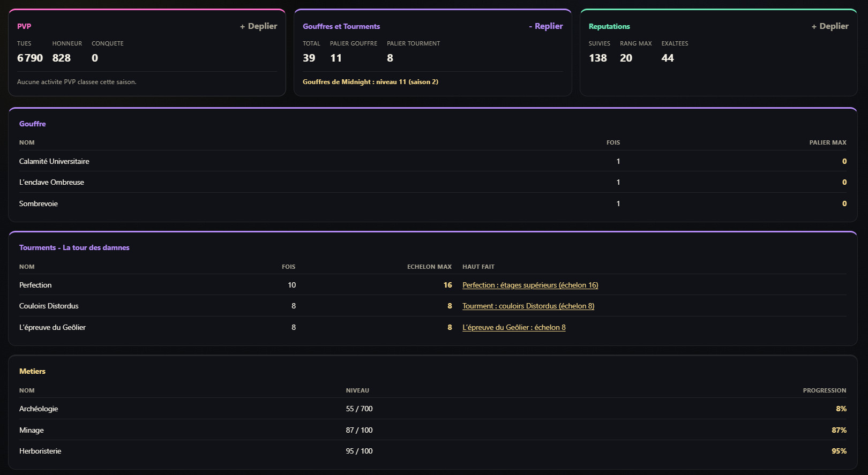Click 'Aucune activite PVP classee cette saison.' text
The height and width of the screenshot is (475, 868).
point(77,82)
